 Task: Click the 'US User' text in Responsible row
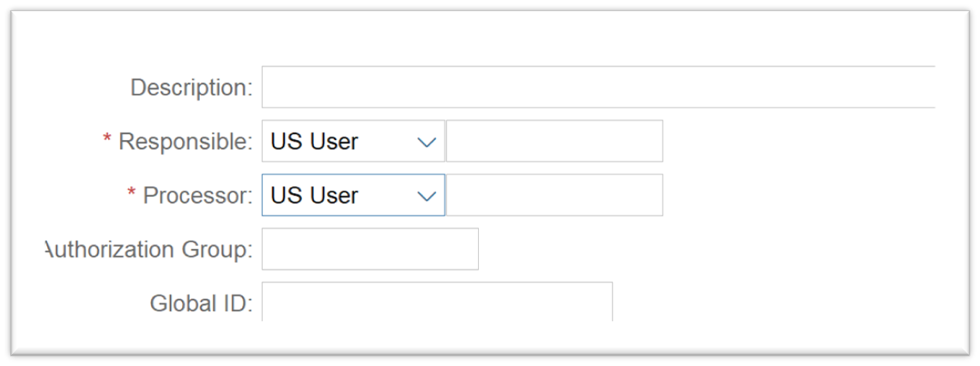pos(314,142)
